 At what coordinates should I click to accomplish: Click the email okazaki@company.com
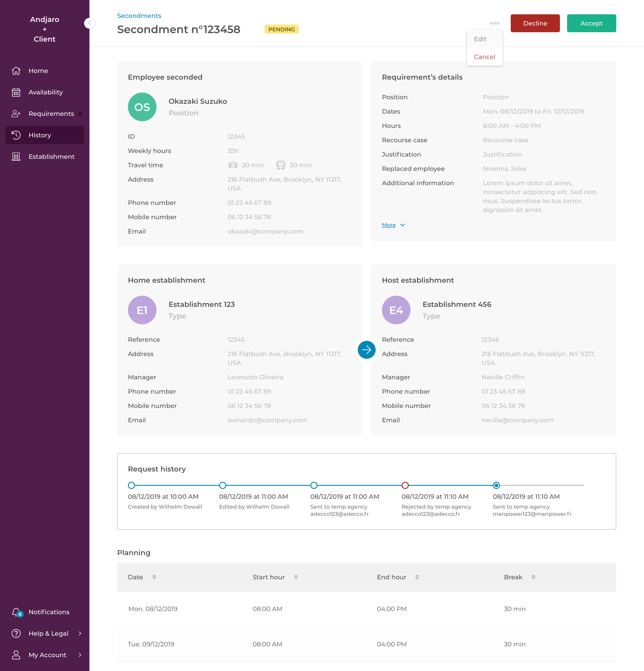pyautogui.click(x=265, y=231)
